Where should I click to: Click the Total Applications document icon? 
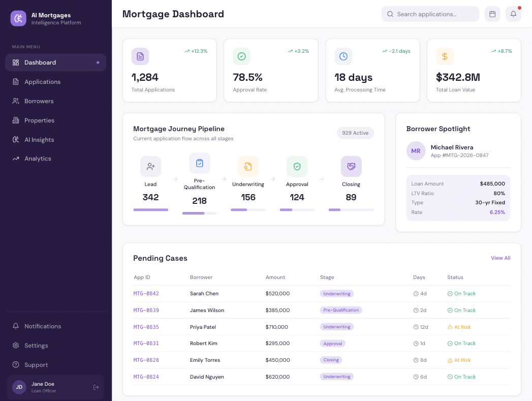point(140,56)
